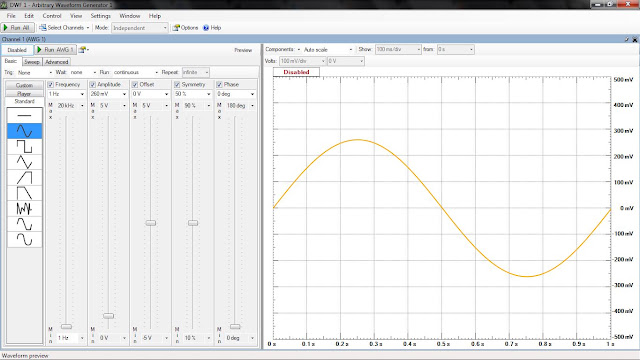Select the noise waveform icon
This screenshot has height=360, width=640.
[24, 209]
